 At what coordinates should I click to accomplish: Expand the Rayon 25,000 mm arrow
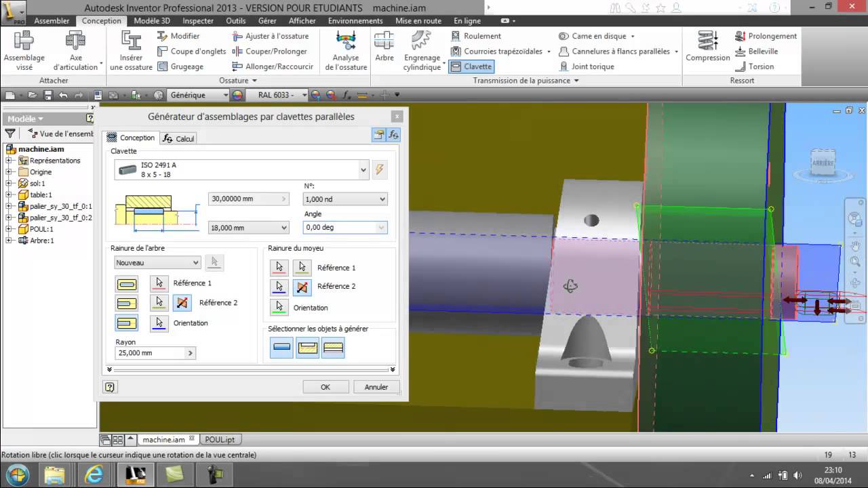tap(190, 353)
